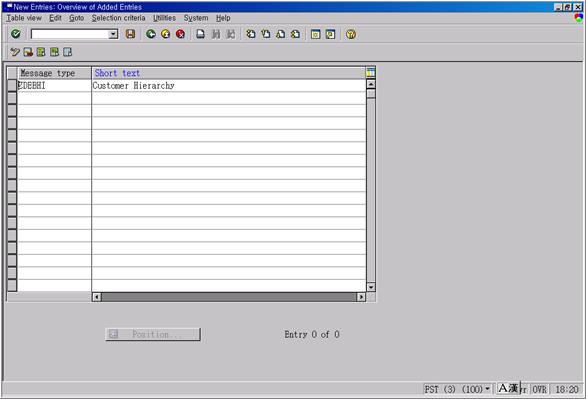The height and width of the screenshot is (399, 586).
Task: Open the Utilities menu
Action: click(164, 18)
